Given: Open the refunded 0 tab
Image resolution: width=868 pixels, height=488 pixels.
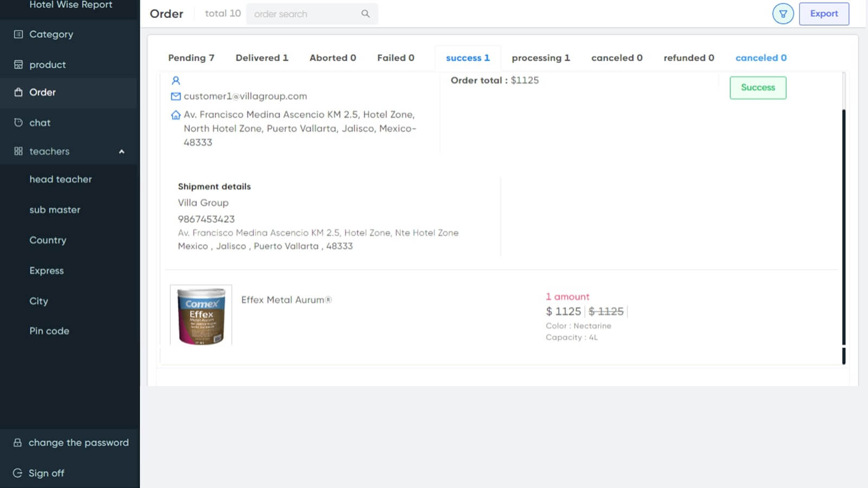Looking at the screenshot, I should click(x=688, y=58).
